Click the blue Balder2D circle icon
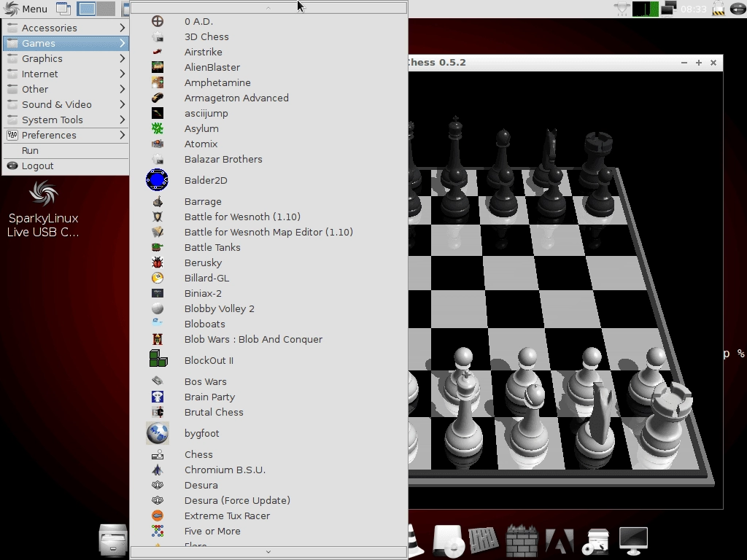This screenshot has width=747, height=560. [x=158, y=180]
